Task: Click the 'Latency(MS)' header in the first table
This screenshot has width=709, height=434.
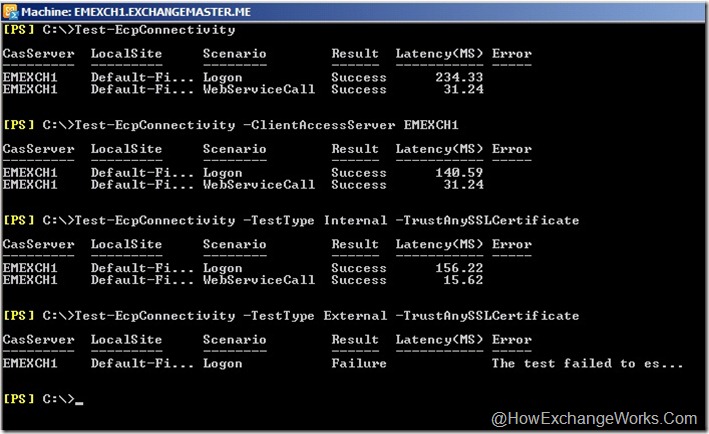Action: point(439,53)
